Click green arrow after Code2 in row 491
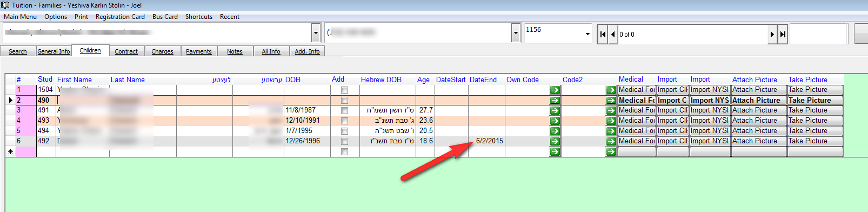 coord(611,110)
